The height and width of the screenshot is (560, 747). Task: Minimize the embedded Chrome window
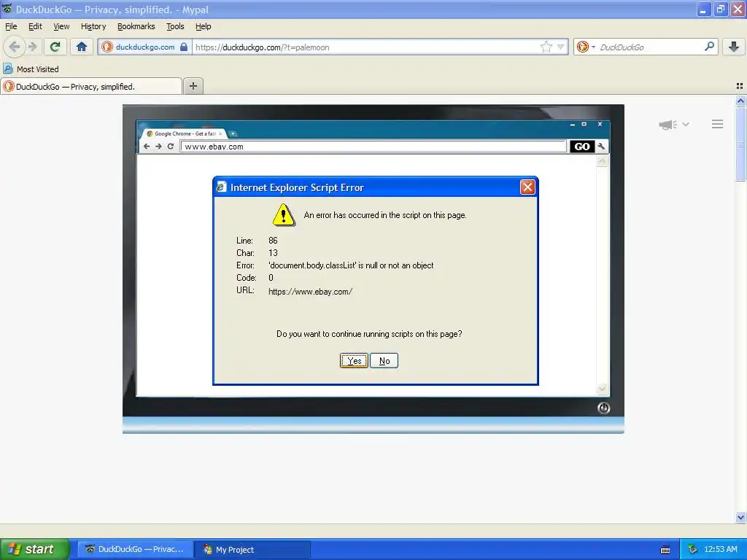point(572,124)
